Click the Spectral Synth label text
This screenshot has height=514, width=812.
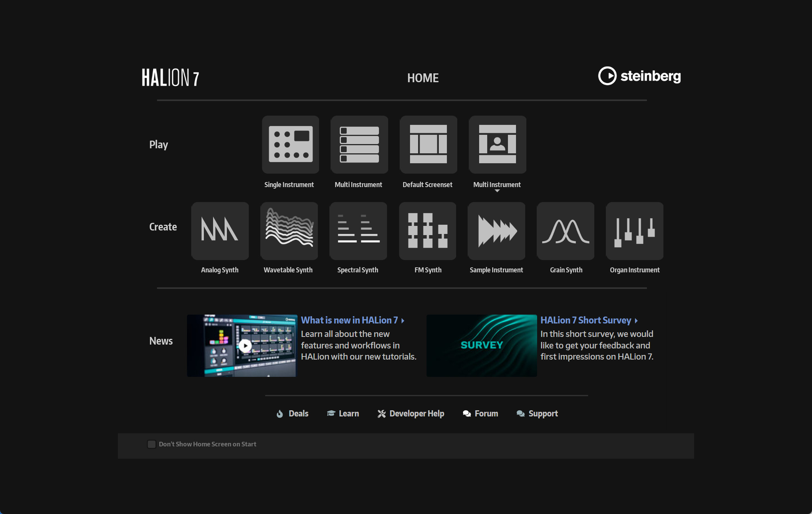(x=358, y=270)
